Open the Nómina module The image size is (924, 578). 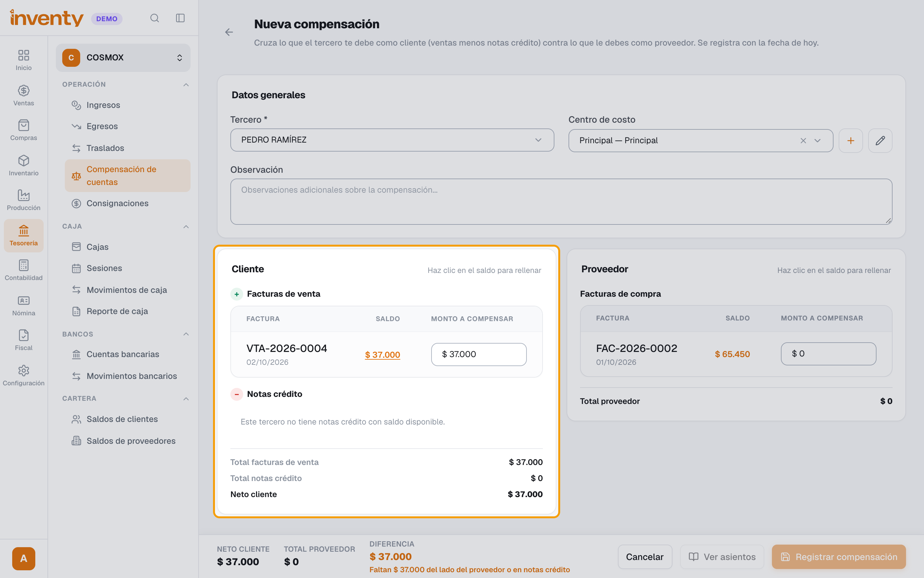24,305
